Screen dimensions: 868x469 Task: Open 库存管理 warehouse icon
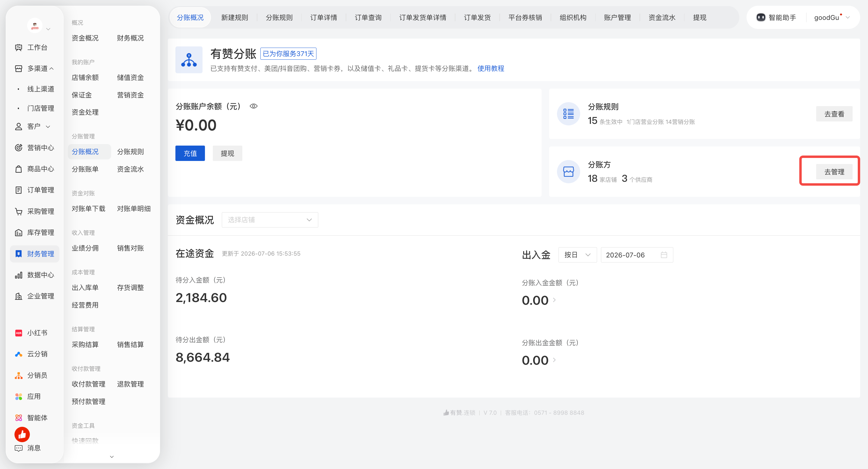(19, 232)
